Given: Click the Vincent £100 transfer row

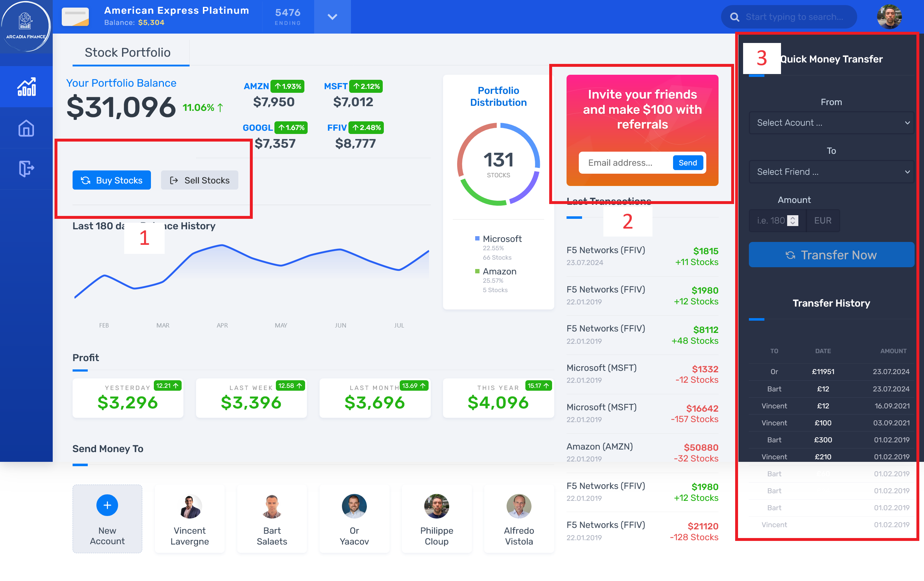Looking at the screenshot, I should click(832, 423).
